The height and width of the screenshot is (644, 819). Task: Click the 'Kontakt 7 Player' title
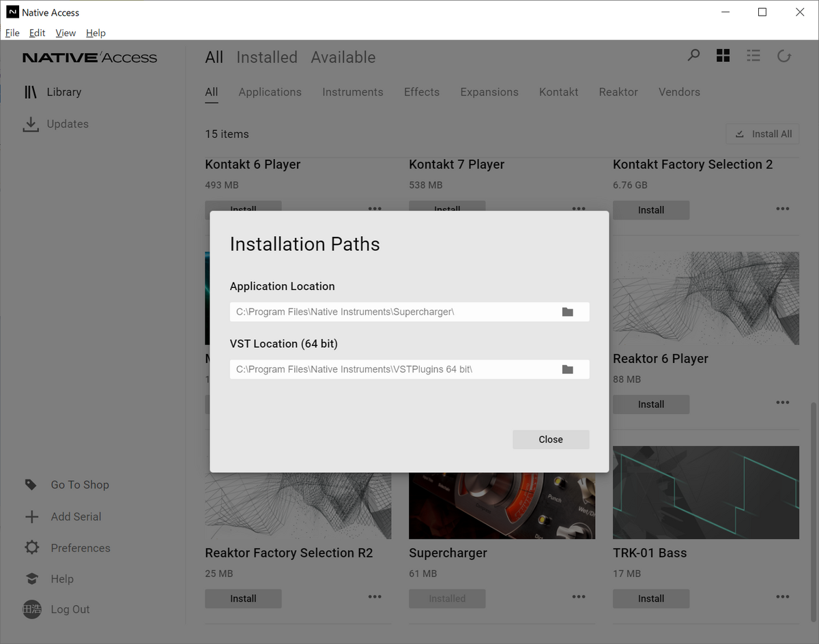[x=457, y=164]
